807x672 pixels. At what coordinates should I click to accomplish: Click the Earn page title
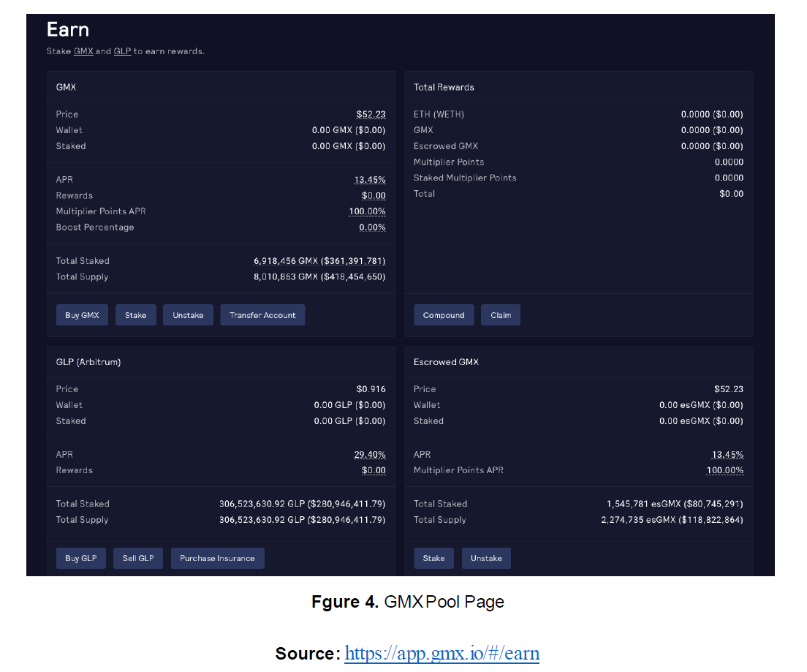click(x=68, y=29)
